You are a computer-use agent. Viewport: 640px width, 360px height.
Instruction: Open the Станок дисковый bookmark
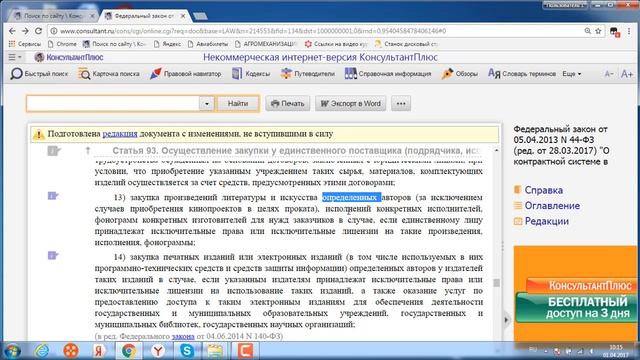[407, 44]
